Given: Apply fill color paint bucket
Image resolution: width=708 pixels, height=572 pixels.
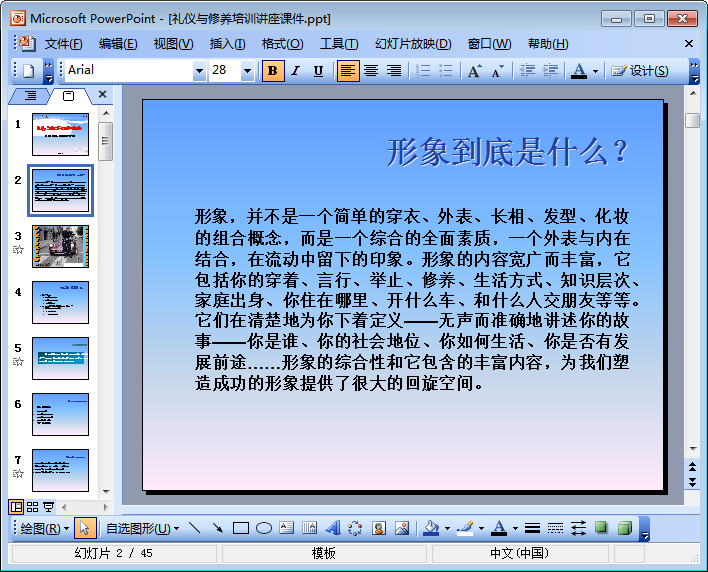Looking at the screenshot, I should (x=431, y=528).
